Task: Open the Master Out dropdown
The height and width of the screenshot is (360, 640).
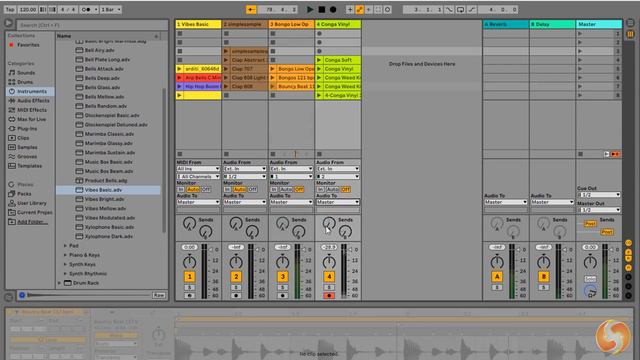Action: pyautogui.click(x=599, y=210)
